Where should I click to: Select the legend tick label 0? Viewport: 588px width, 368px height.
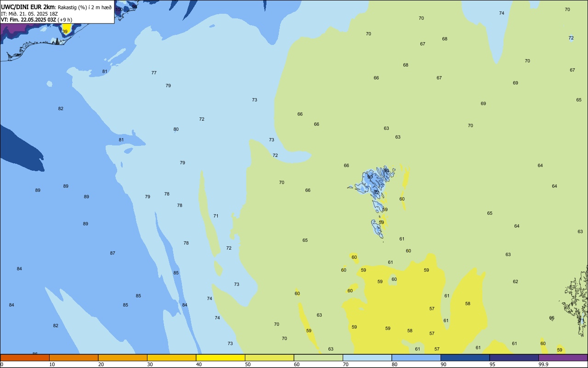click(x=2, y=364)
